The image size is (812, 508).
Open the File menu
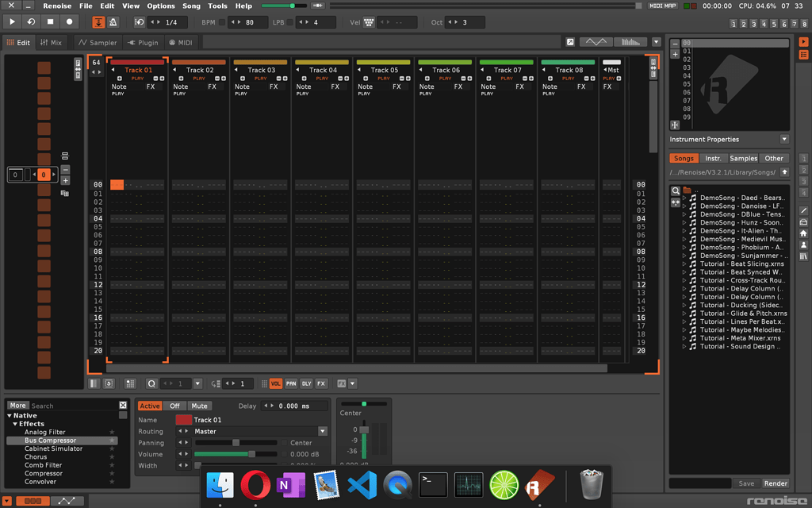pos(86,6)
